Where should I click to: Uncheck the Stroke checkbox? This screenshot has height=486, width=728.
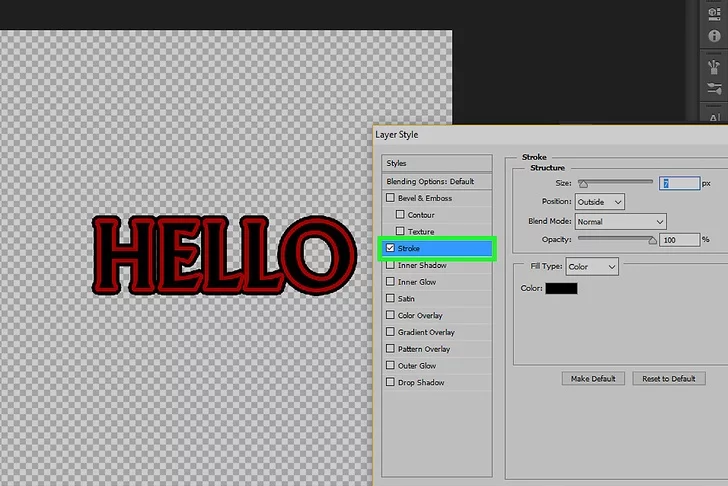click(391, 248)
